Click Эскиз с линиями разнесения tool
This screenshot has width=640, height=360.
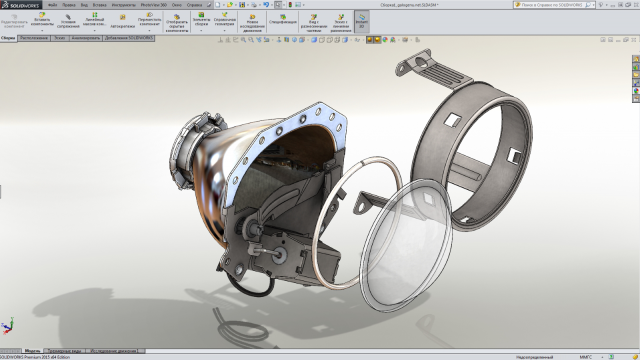tap(341, 23)
